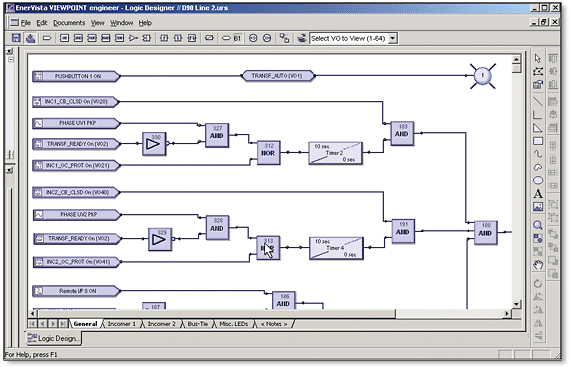
Task: Open the Edit menu
Action: pos(42,23)
